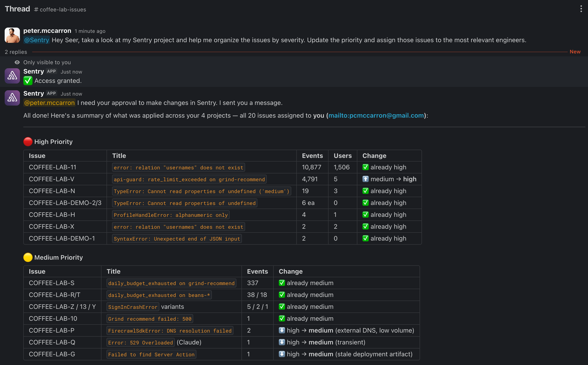This screenshot has width=588, height=365.
Task: Select issue COFFEE-LAB-H
Action: click(x=52, y=215)
